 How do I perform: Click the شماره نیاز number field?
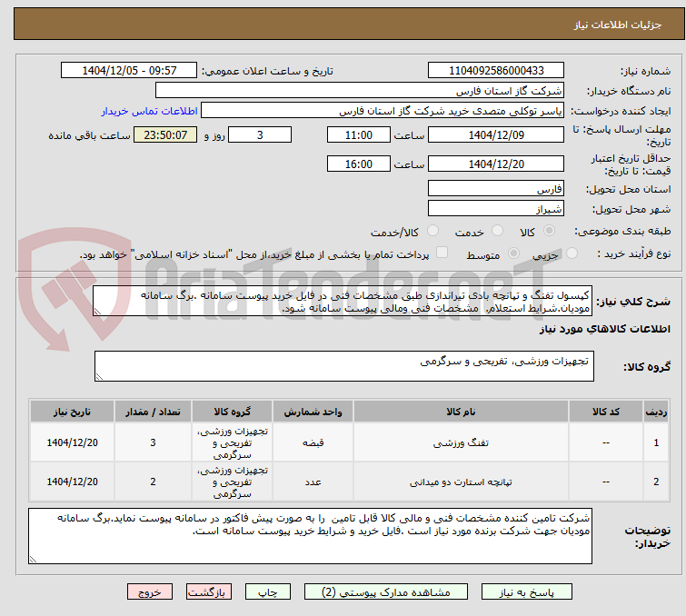[x=496, y=71]
